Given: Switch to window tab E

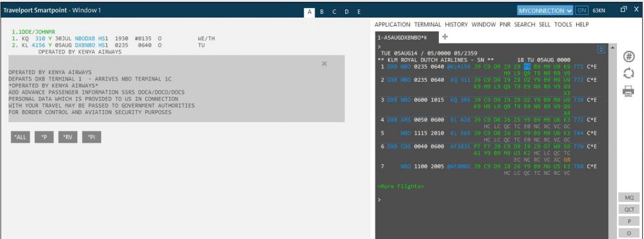Looking at the screenshot, I should pyautogui.click(x=359, y=12).
